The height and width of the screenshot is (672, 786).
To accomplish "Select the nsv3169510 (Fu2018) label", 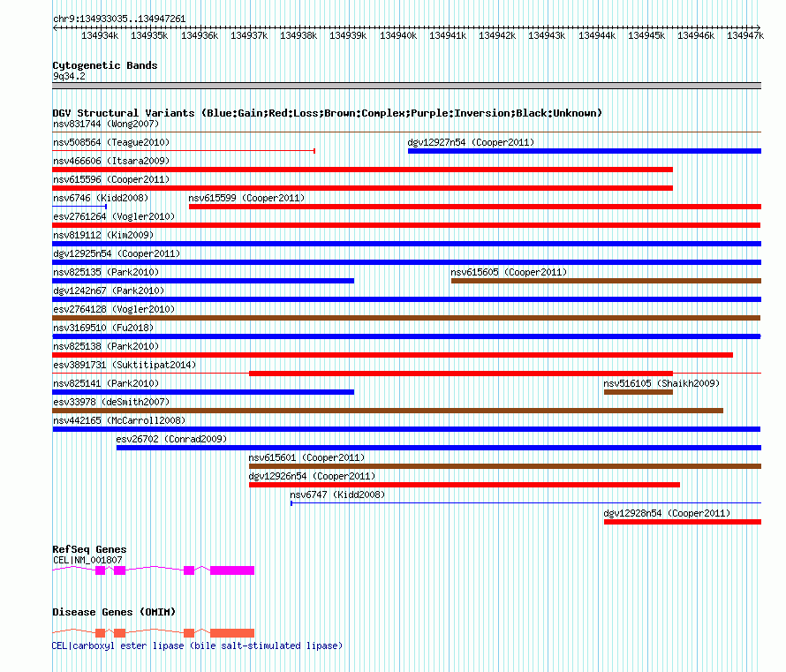I will (x=103, y=328).
